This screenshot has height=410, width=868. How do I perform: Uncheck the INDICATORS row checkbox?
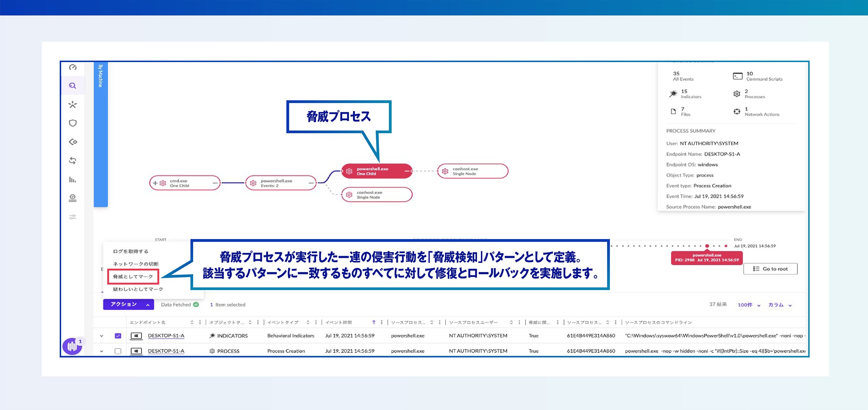tap(118, 336)
